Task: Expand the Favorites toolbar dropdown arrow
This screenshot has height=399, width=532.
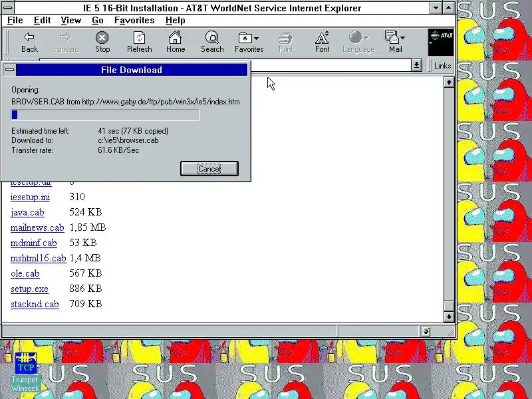Action: tap(256, 39)
